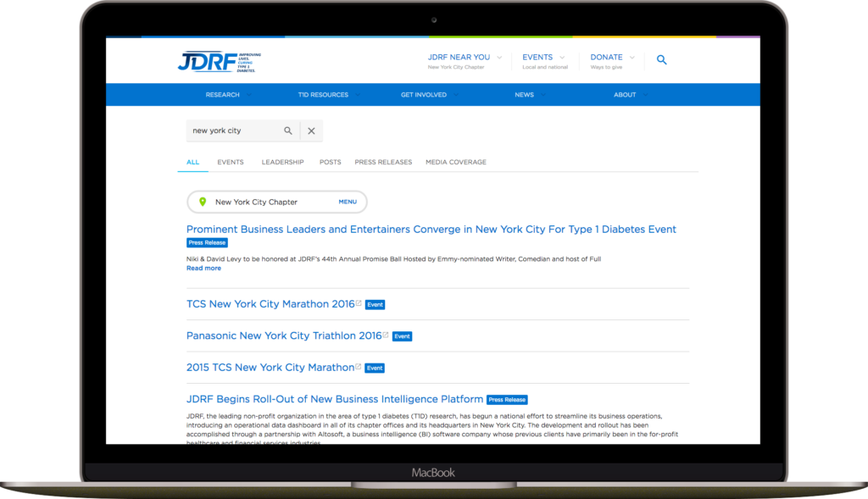Open Panasonic New York City Triathlon 2016
The height and width of the screenshot is (499, 868).
click(x=284, y=335)
